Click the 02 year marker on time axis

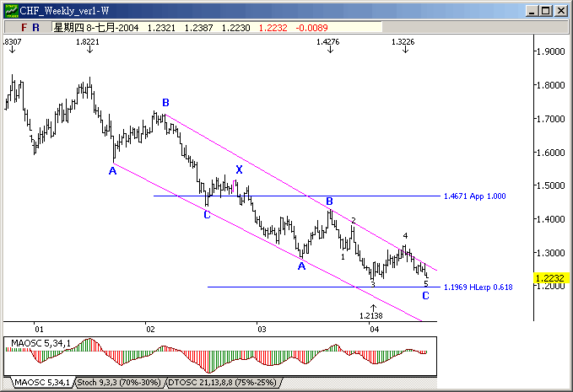click(x=150, y=330)
